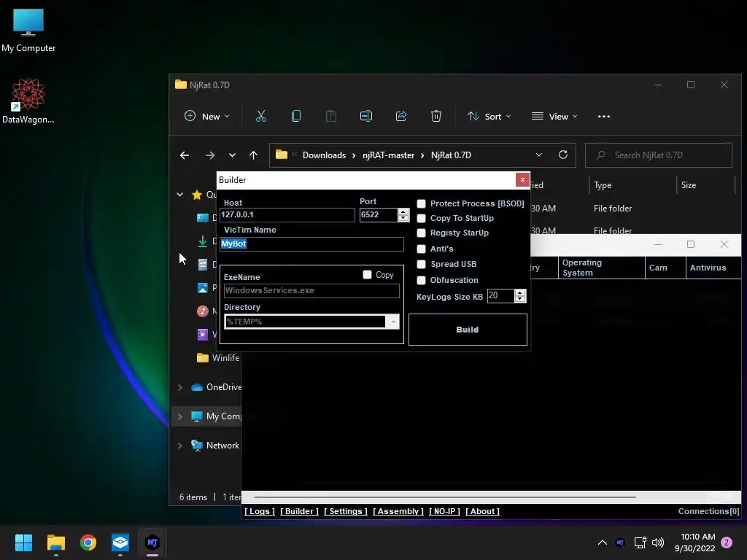Open the [Logs] menu item

pos(260,511)
